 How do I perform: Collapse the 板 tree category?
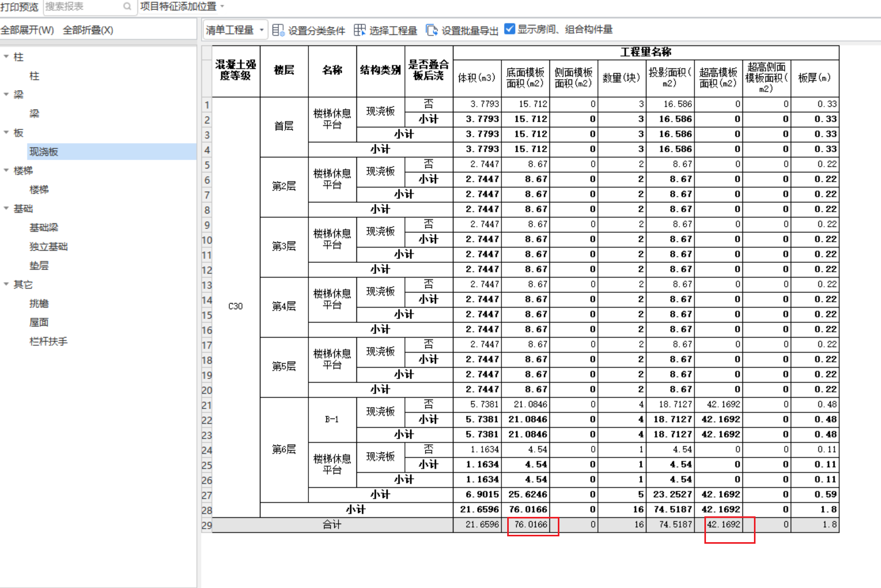coord(6,132)
